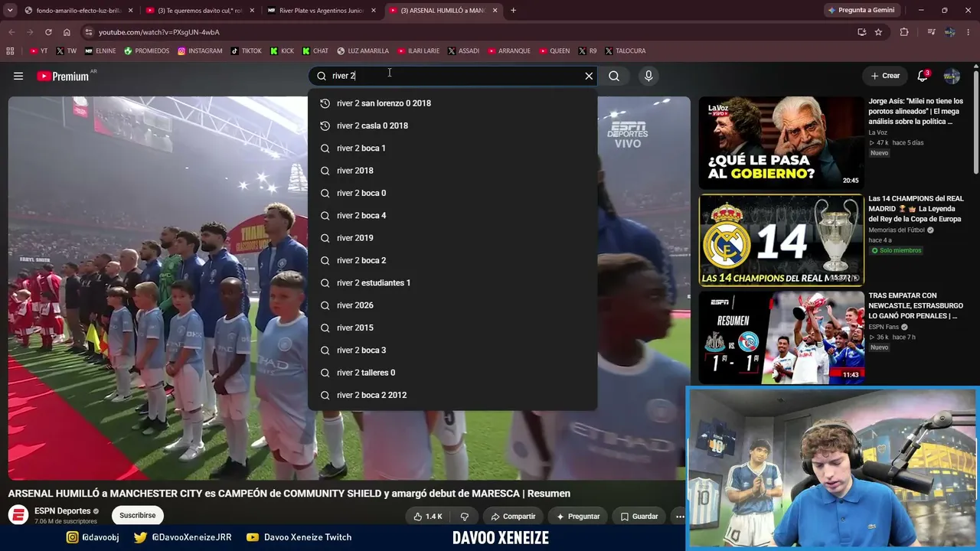Choose suggestion river 2018
Image resolution: width=980 pixels, height=551 pixels.
pos(452,171)
